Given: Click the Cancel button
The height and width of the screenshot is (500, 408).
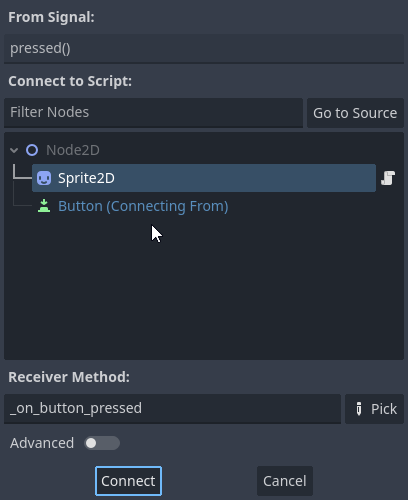Looking at the screenshot, I should pyautogui.click(x=285, y=481).
